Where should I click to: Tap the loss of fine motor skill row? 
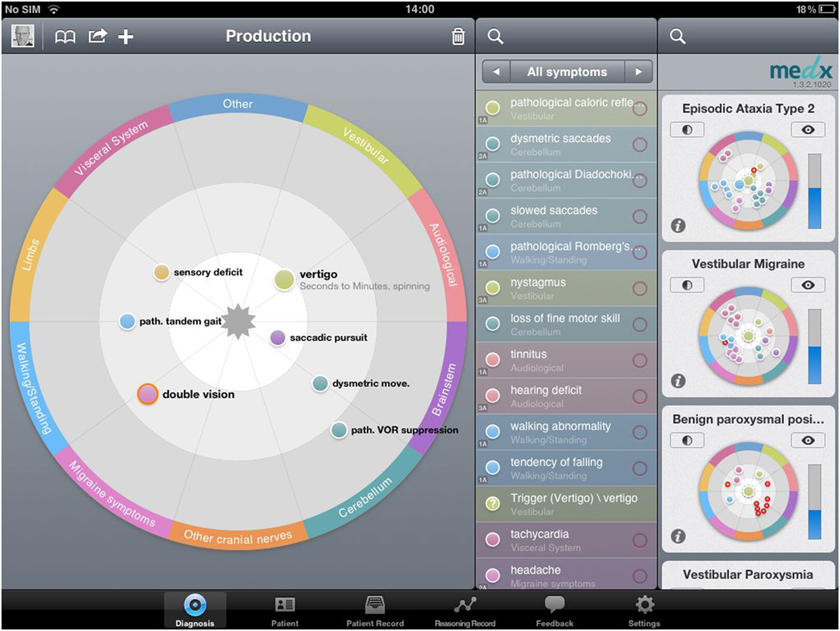(566, 325)
